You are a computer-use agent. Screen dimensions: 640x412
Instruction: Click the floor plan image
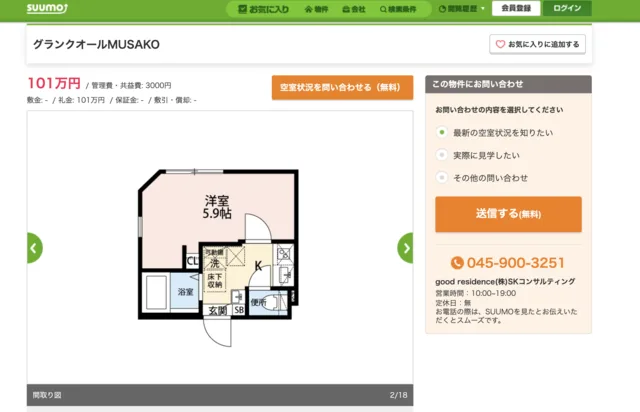[218, 257]
